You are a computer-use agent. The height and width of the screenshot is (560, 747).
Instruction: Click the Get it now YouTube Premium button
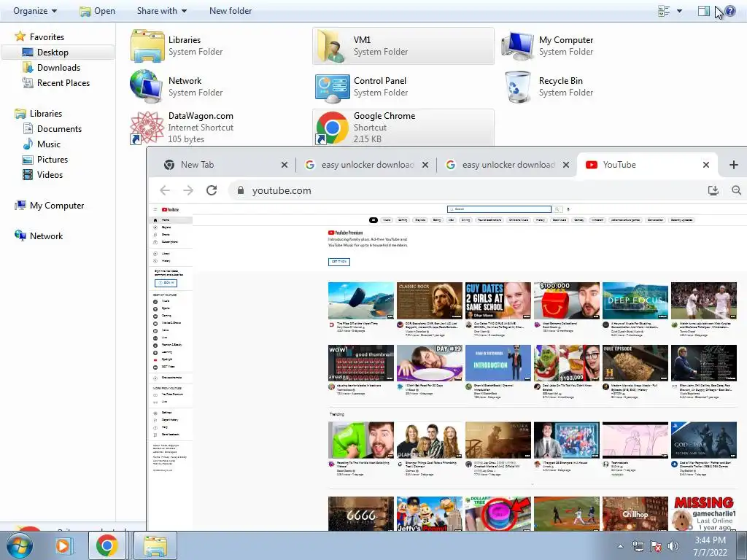[x=339, y=262]
